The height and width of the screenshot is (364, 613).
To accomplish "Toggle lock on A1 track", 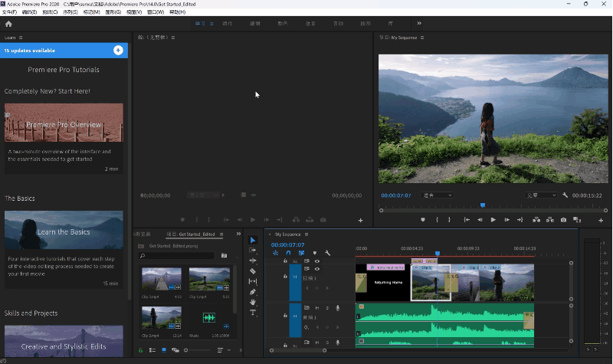I will pos(285,315).
